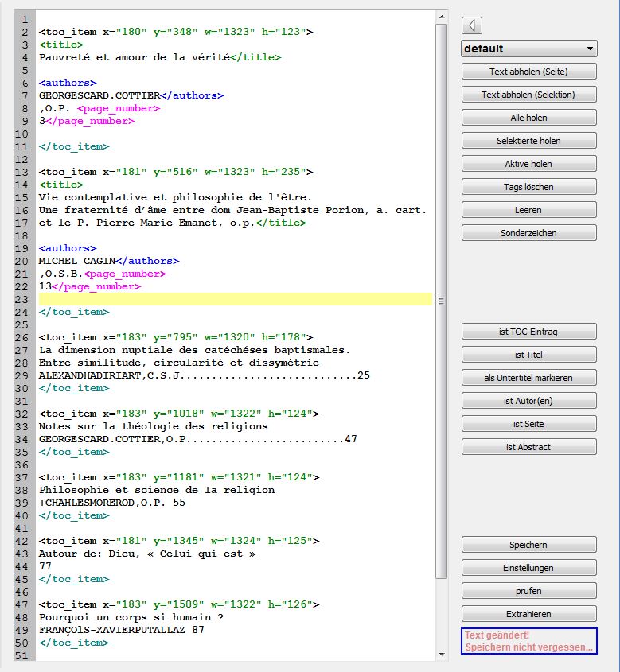The image size is (620, 672).
Task: Click the editor scrollbar down arrow
Action: point(441,655)
